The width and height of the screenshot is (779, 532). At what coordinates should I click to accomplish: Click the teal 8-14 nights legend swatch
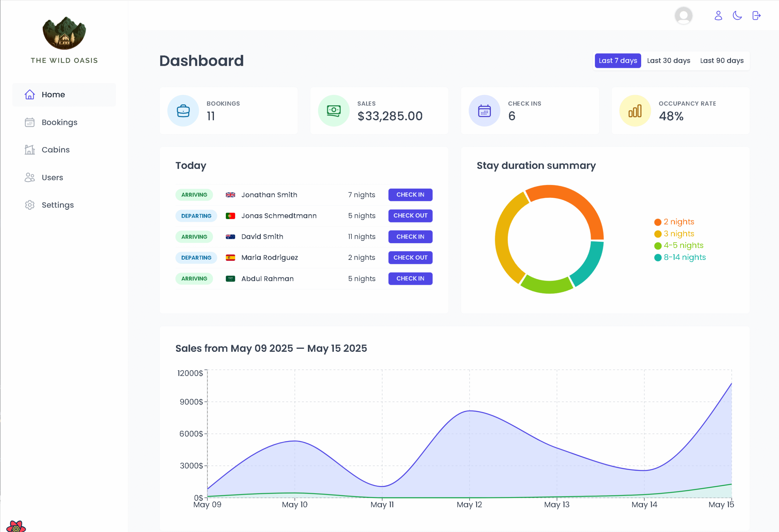coord(658,257)
